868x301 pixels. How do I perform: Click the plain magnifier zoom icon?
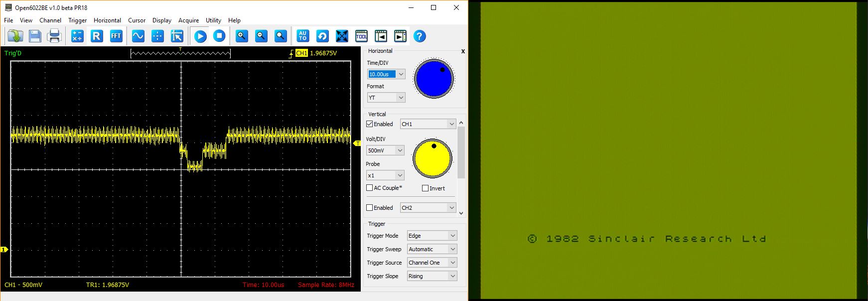click(281, 36)
